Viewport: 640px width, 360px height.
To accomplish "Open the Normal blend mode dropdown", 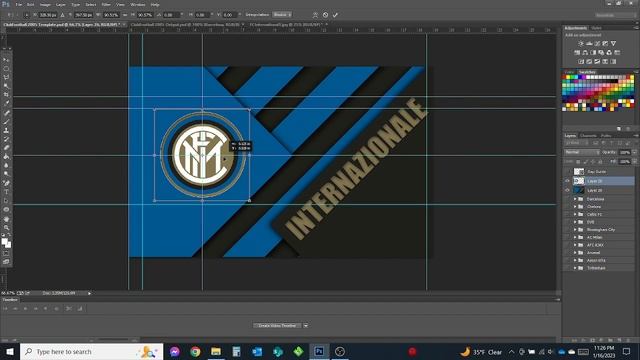I will [582, 152].
